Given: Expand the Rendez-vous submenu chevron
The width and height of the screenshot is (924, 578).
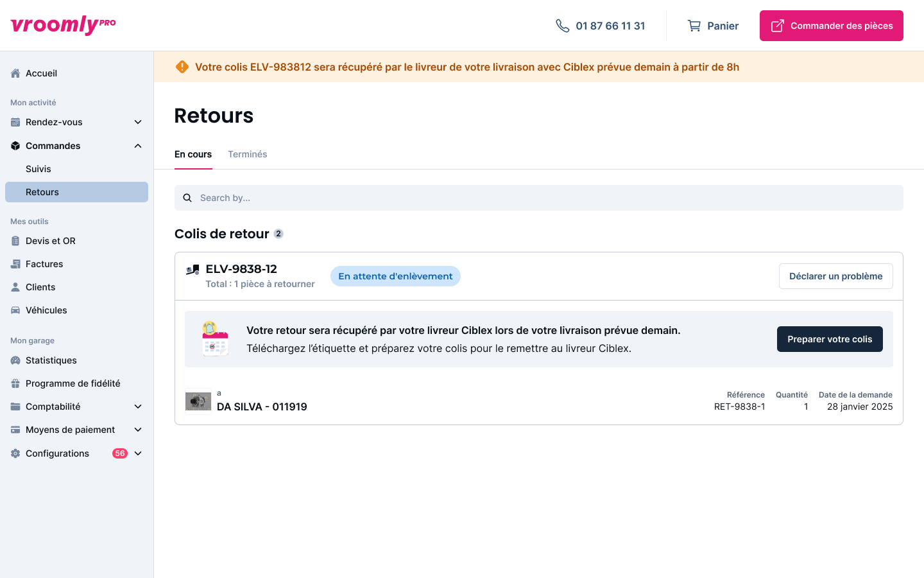Looking at the screenshot, I should pos(138,122).
